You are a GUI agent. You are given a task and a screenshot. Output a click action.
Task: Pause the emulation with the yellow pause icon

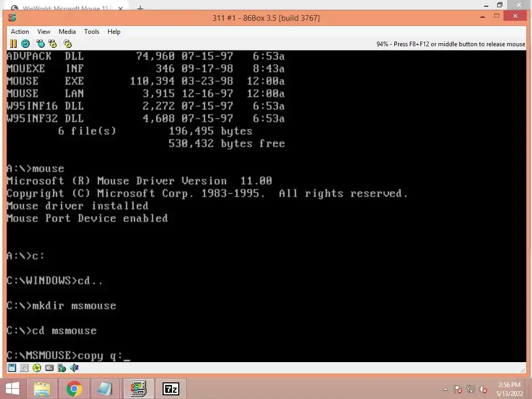(x=13, y=44)
